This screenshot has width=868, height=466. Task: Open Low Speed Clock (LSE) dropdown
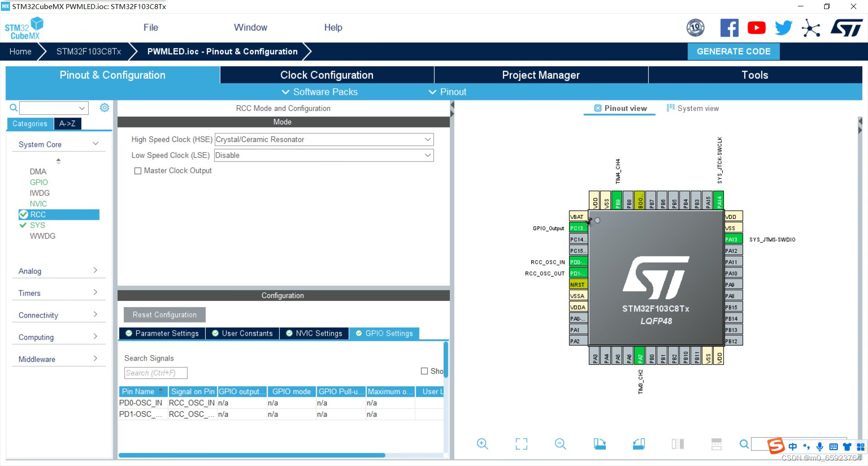(324, 155)
